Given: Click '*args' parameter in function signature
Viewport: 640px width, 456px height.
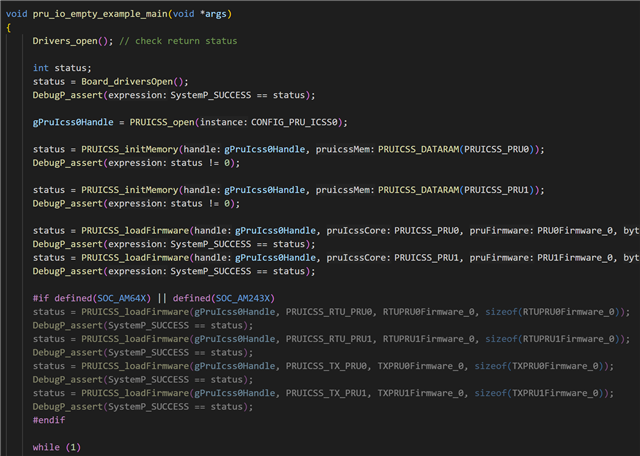Looking at the screenshot, I should [213, 14].
